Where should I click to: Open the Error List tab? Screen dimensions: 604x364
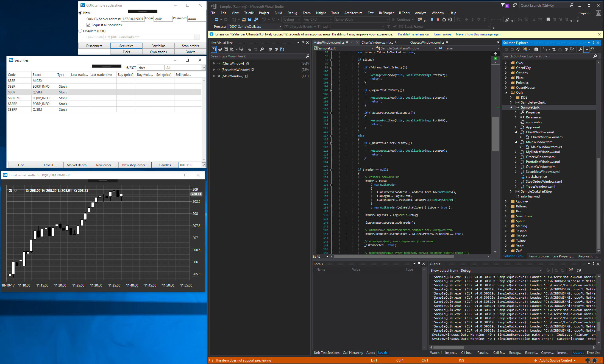593,353
